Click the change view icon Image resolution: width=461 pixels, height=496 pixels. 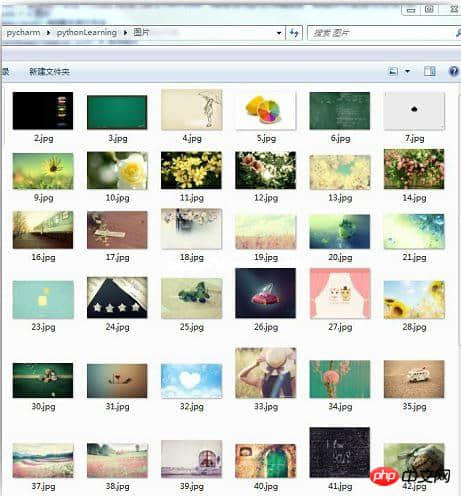[393, 71]
